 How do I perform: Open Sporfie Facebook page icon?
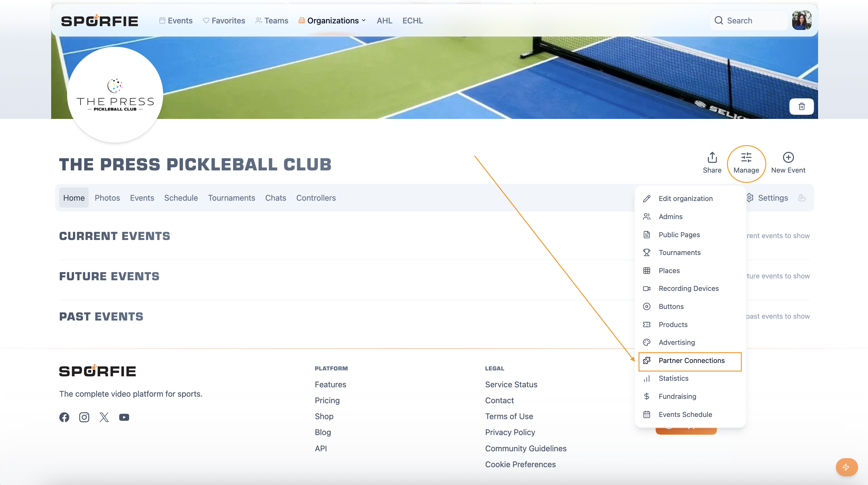point(64,417)
